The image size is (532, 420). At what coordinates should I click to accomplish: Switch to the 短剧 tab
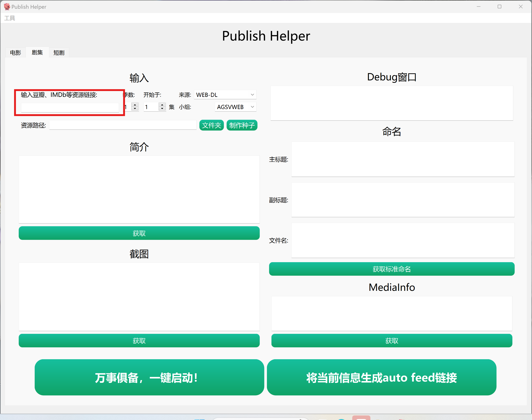pos(59,53)
